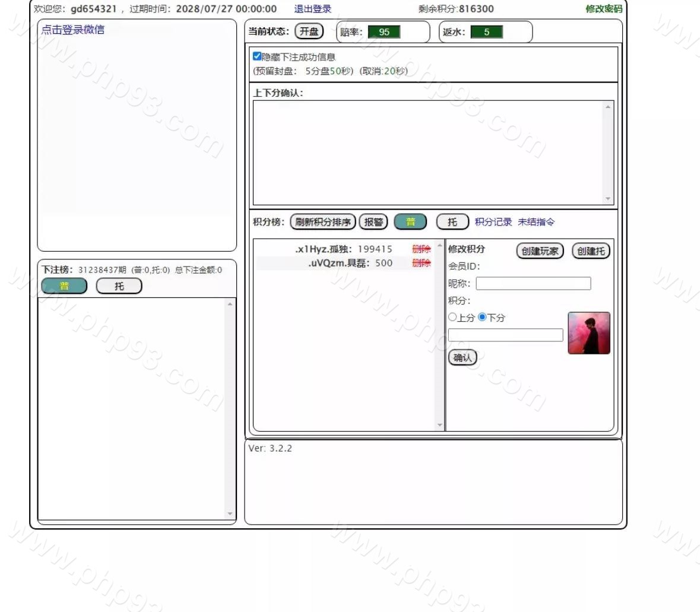Click 创建玩家 button
700x612 pixels.
[540, 251]
